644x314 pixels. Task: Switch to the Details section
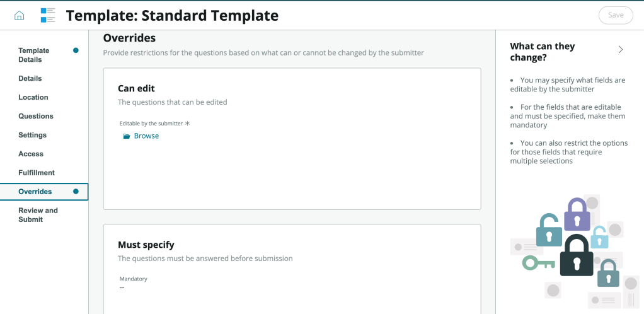click(30, 78)
